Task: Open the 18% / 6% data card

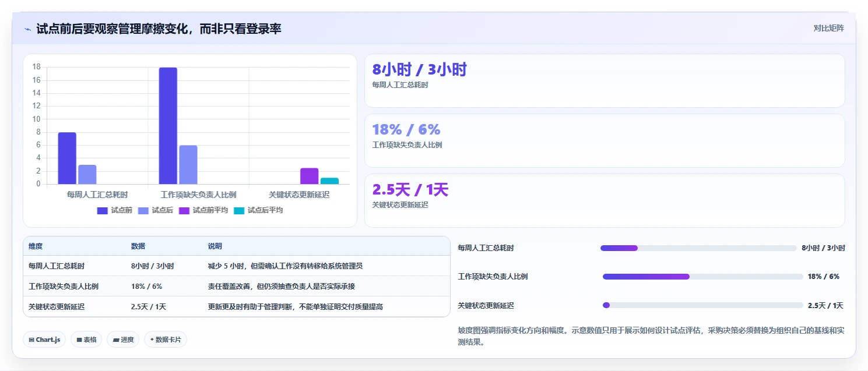Action: (605, 140)
